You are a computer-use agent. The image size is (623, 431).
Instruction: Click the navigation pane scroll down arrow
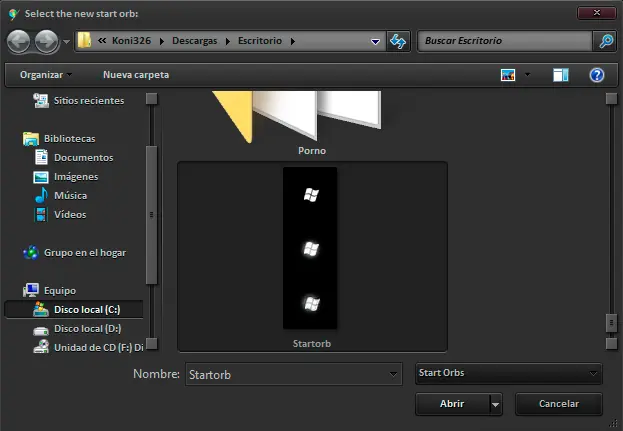(x=151, y=344)
